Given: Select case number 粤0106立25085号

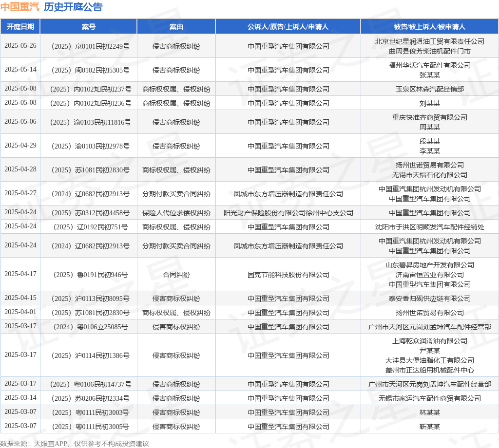Looking at the screenshot, I should tap(90, 327).
